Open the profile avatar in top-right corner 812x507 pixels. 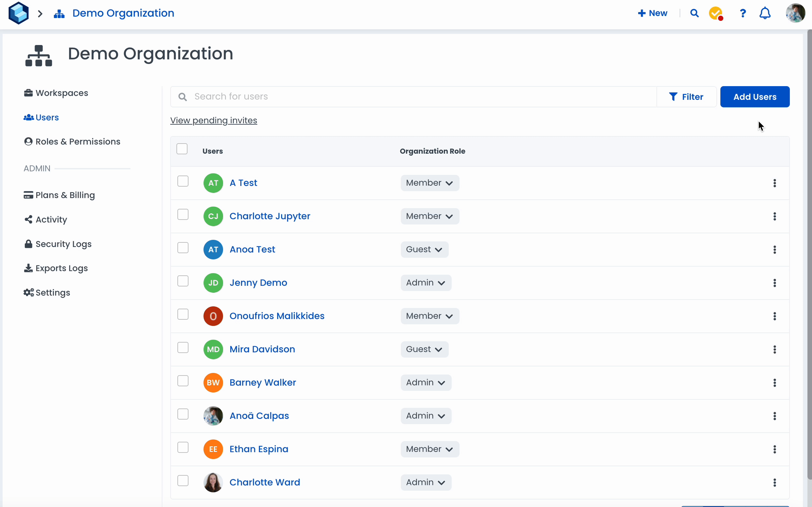click(x=795, y=13)
